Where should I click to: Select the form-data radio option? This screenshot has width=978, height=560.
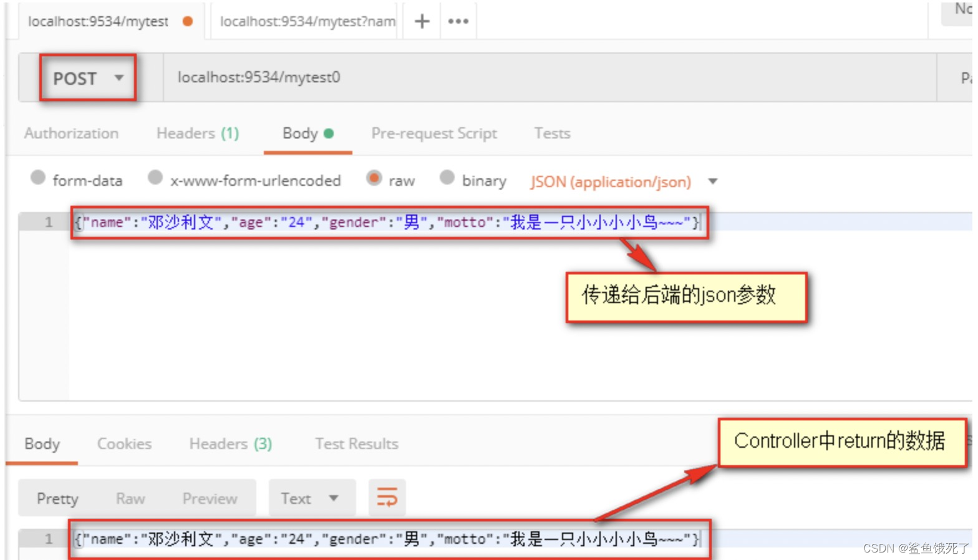pos(38,178)
